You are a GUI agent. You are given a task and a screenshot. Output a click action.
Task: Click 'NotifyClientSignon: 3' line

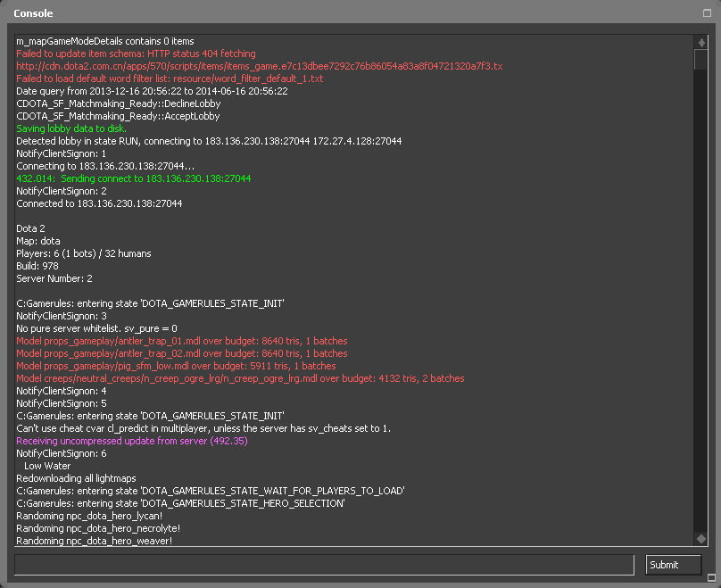tap(62, 316)
